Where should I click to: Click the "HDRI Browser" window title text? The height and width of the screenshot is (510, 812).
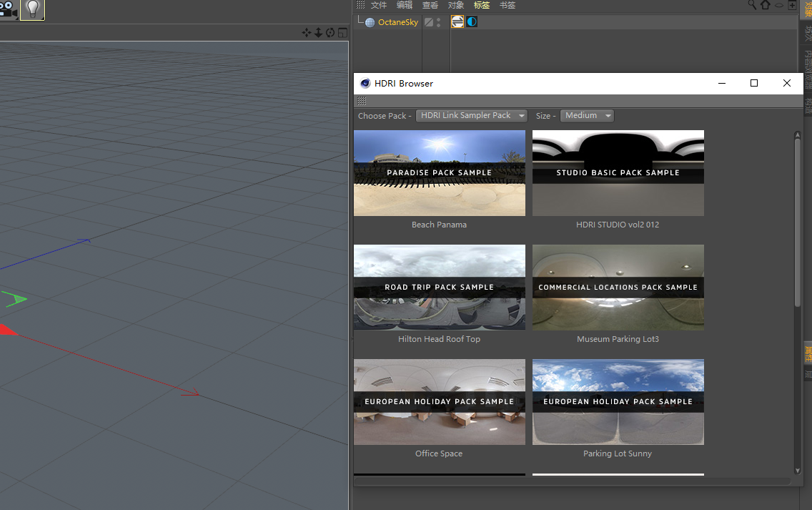pos(404,84)
